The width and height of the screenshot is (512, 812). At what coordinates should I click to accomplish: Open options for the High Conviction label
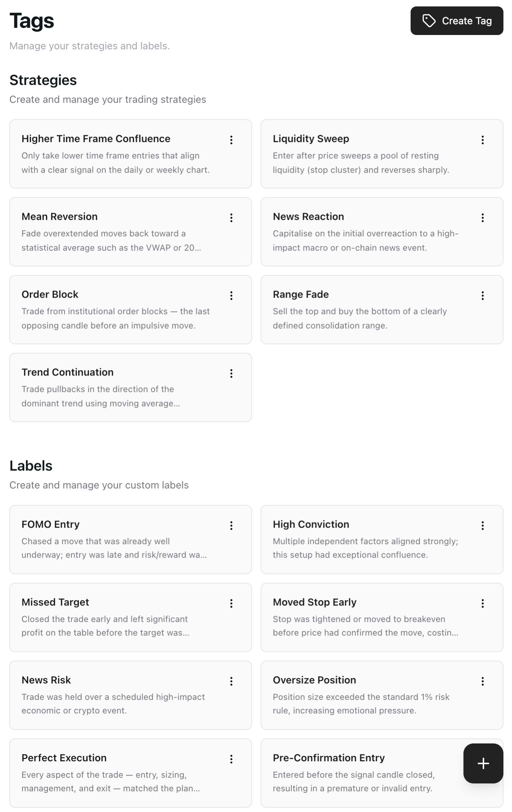[483, 525]
